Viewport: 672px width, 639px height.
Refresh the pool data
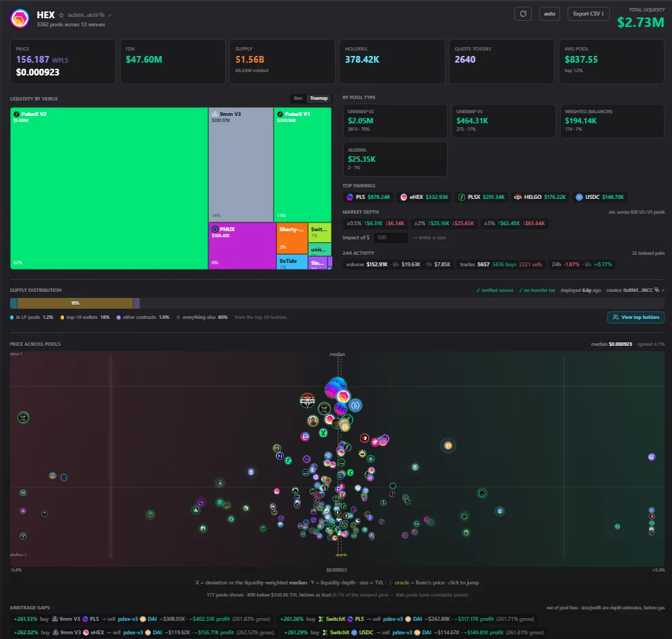coord(523,13)
